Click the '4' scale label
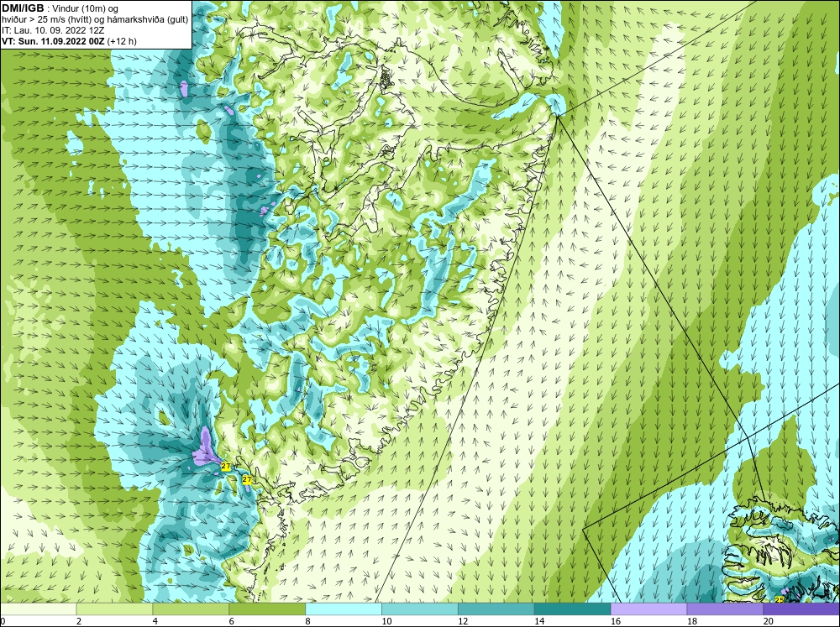840x627 pixels. coord(155,621)
